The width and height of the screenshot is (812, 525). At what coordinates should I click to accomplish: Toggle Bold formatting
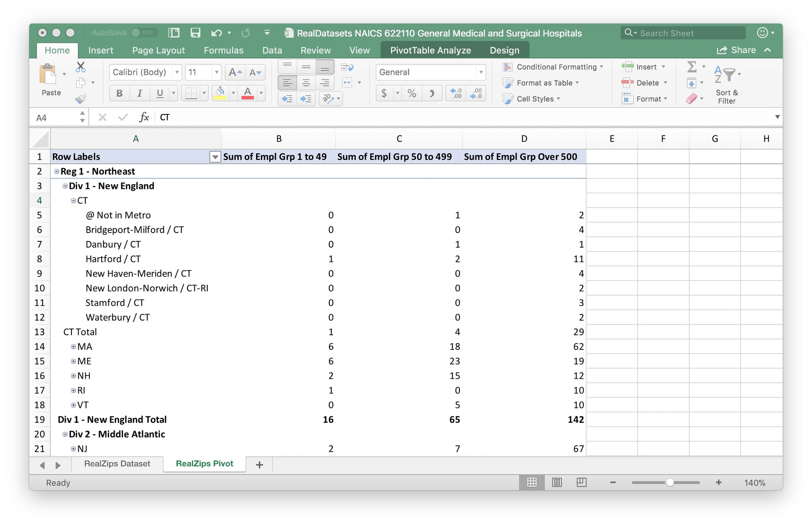click(119, 94)
